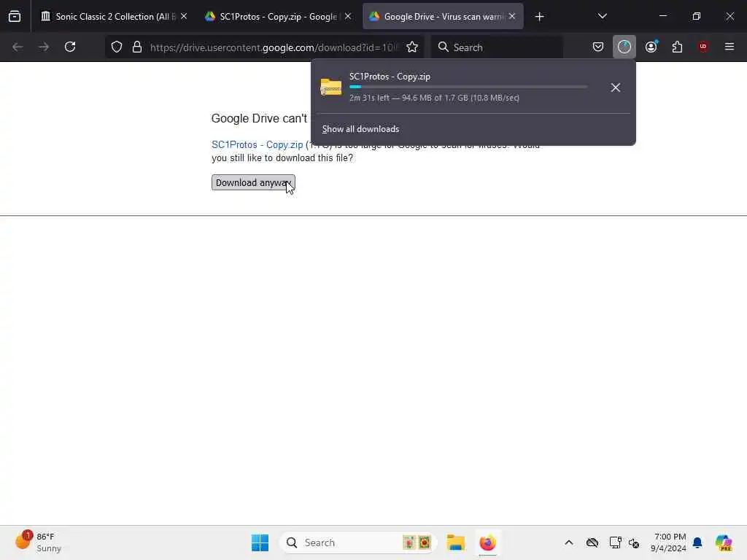
Task: Close the Sonic Classic 2 Collection tab
Action: click(x=184, y=16)
